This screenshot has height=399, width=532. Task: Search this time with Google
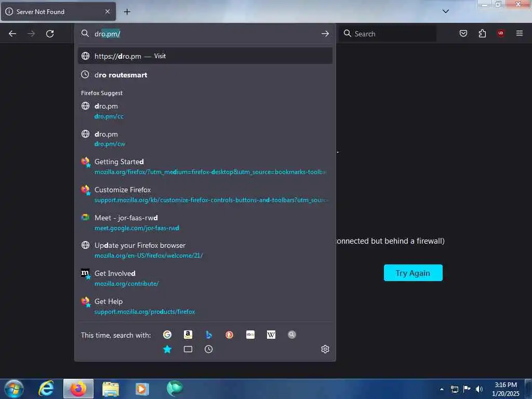click(x=167, y=335)
